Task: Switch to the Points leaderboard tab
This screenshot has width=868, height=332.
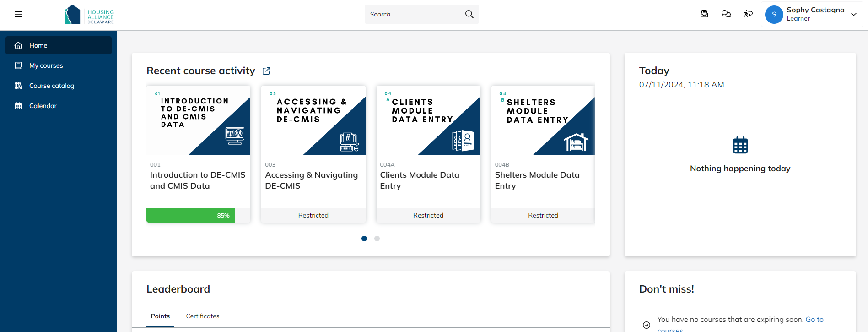Action: [x=160, y=316]
